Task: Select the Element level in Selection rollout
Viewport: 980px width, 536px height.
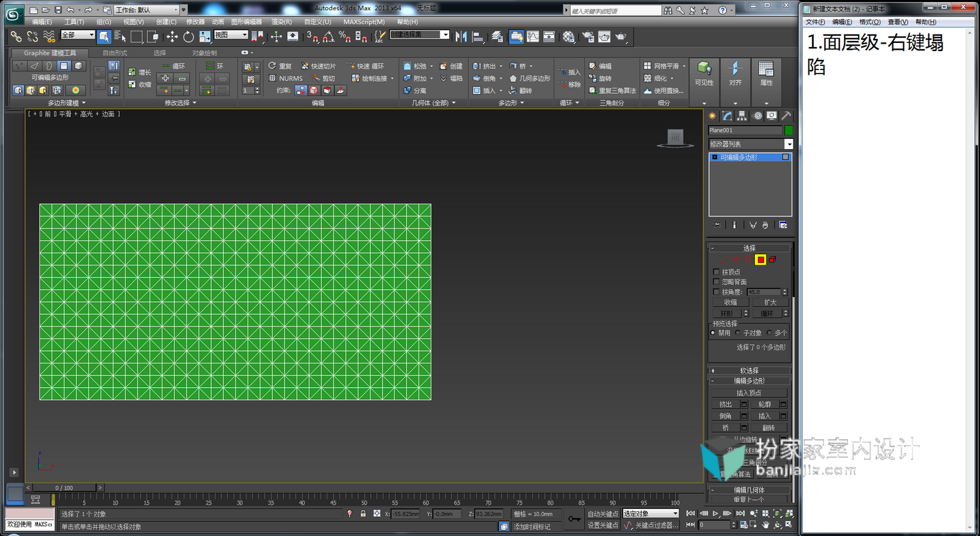Action: click(x=773, y=259)
